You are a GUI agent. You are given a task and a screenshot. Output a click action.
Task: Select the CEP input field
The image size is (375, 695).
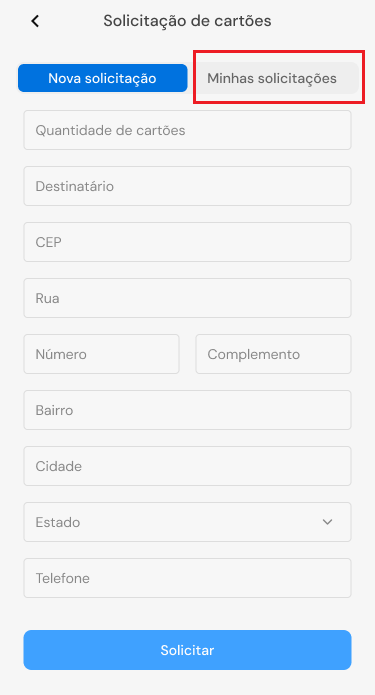[188, 242]
